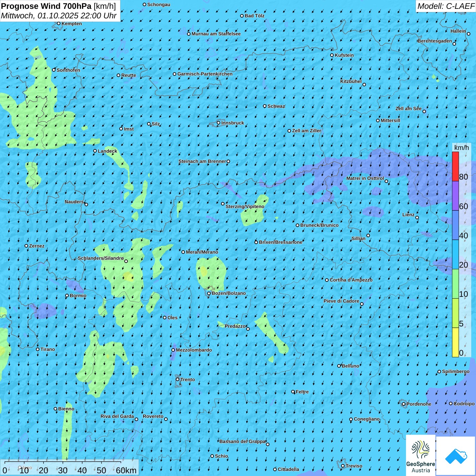The width and height of the screenshot is (476, 476).
Task: Click the 'Riva del Garda' label
Action: [117, 416]
